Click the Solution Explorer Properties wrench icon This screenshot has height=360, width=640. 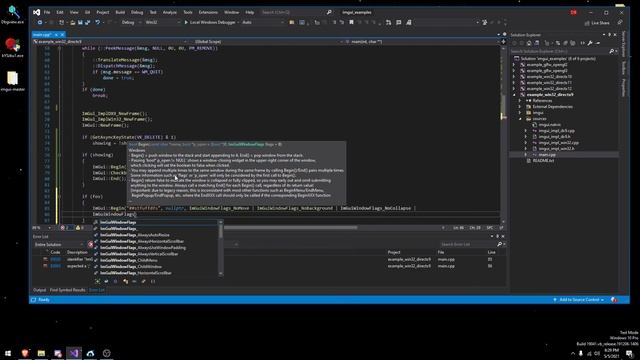click(590, 43)
